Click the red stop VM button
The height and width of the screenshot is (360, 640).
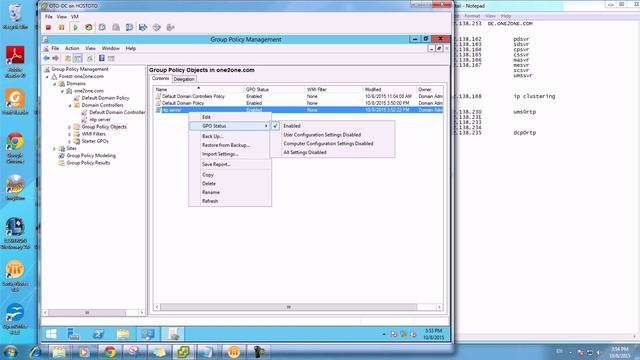coord(48,27)
